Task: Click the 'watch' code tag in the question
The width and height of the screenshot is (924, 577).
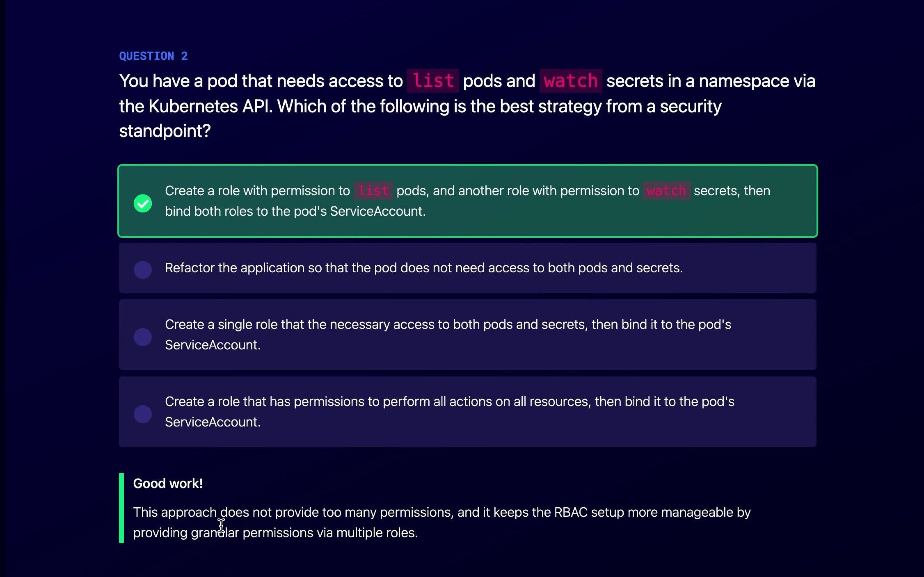Action: click(x=570, y=81)
